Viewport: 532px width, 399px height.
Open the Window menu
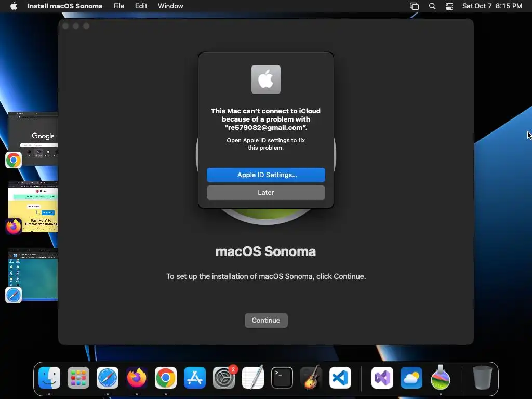click(170, 6)
